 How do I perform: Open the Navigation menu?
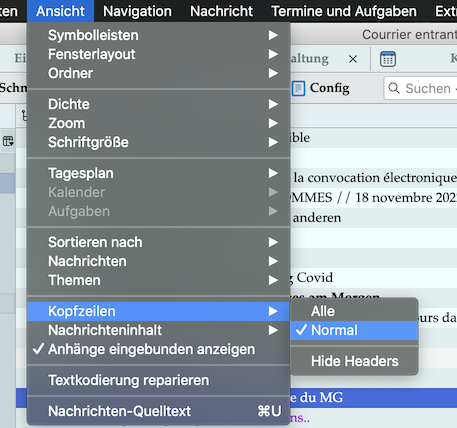[x=137, y=11]
